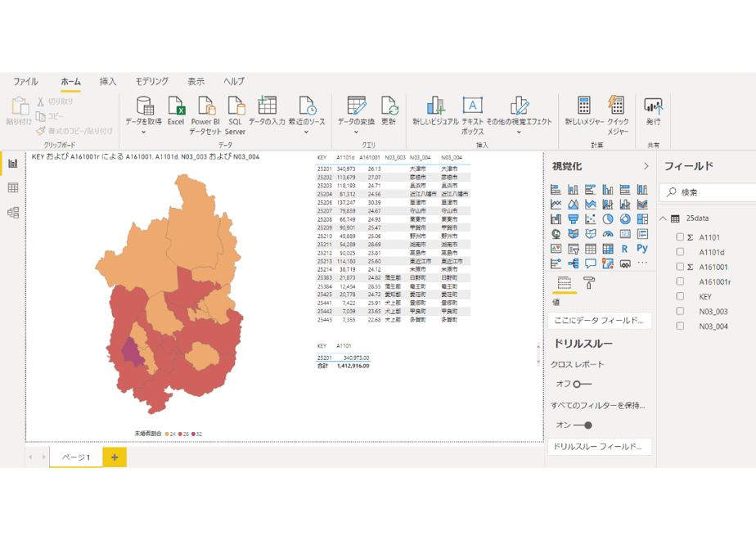Toggle クロス レポート switch currently オフ
This screenshot has height=540, width=756.
pos(583,385)
